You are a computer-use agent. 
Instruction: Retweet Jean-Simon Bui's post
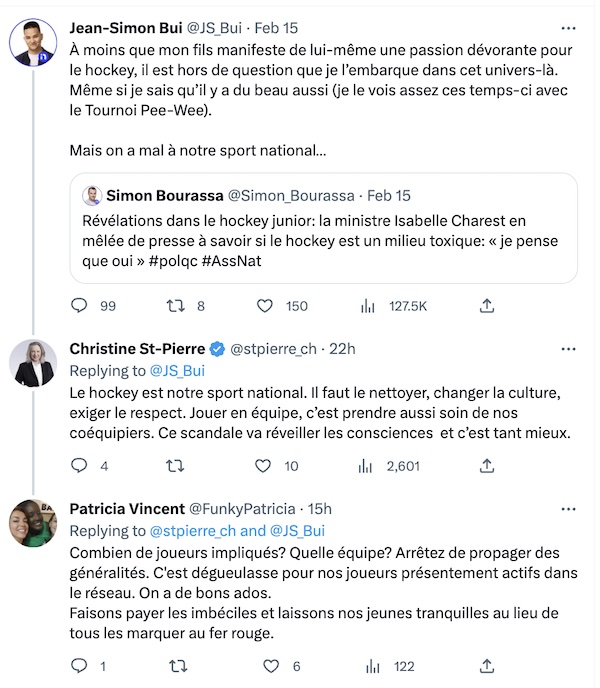pyautogui.click(x=176, y=305)
